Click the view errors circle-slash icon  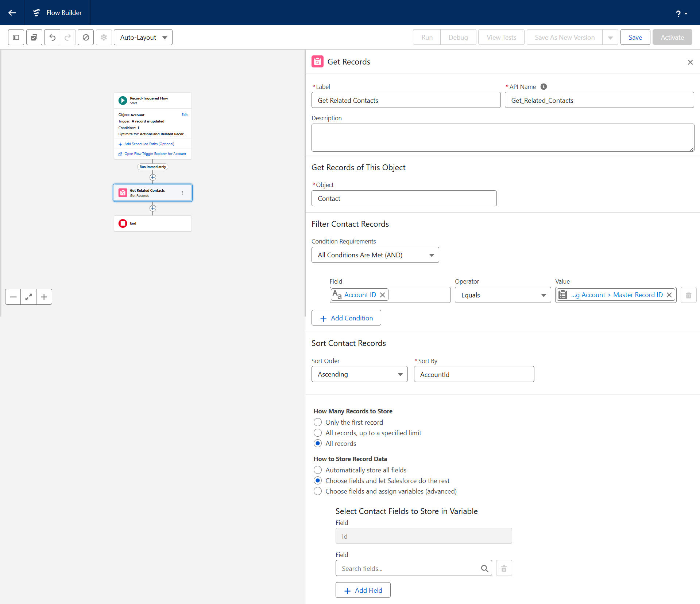(86, 37)
